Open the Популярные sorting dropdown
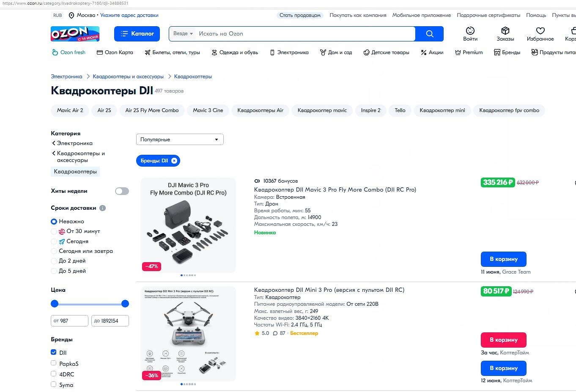This screenshot has height=392, width=576. pos(180,140)
